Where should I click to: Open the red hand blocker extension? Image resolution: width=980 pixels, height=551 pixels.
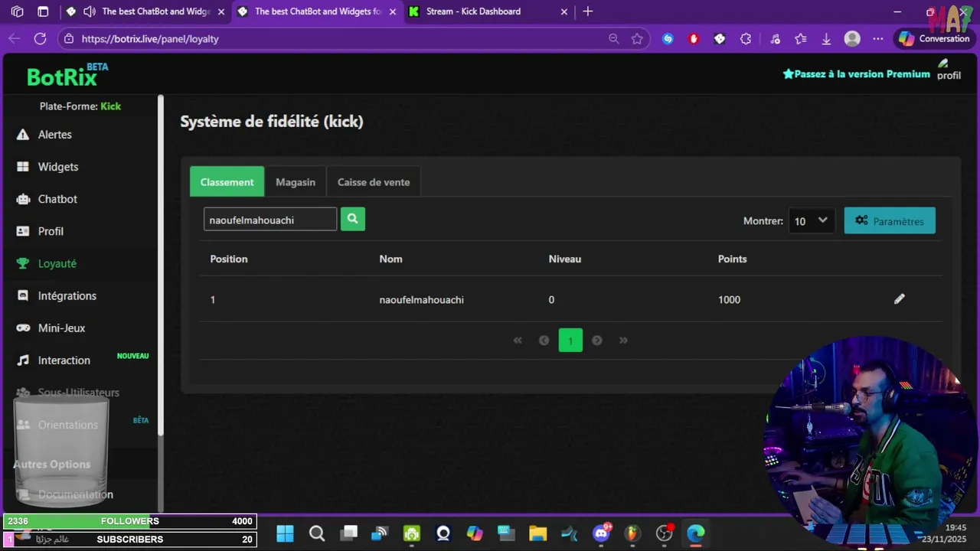pos(694,38)
